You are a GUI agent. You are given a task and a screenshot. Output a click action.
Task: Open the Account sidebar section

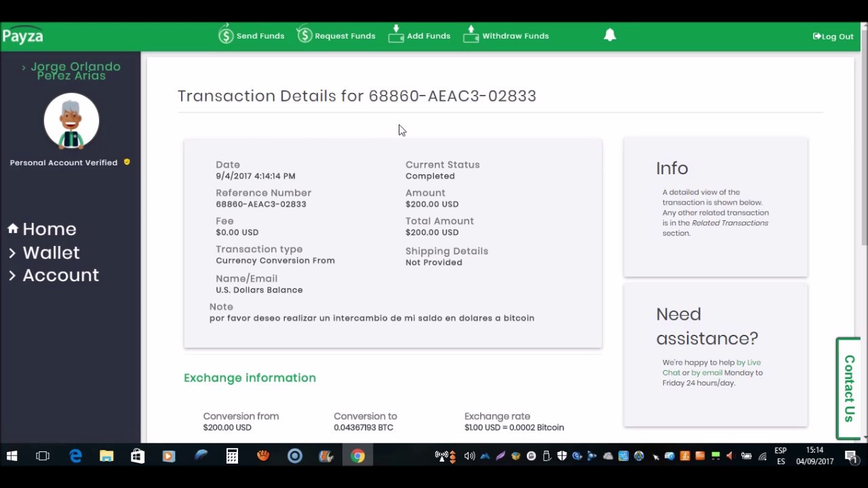pos(60,275)
